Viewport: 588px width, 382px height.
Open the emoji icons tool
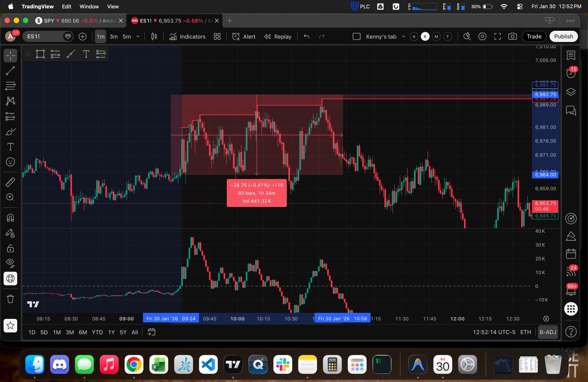(10, 162)
